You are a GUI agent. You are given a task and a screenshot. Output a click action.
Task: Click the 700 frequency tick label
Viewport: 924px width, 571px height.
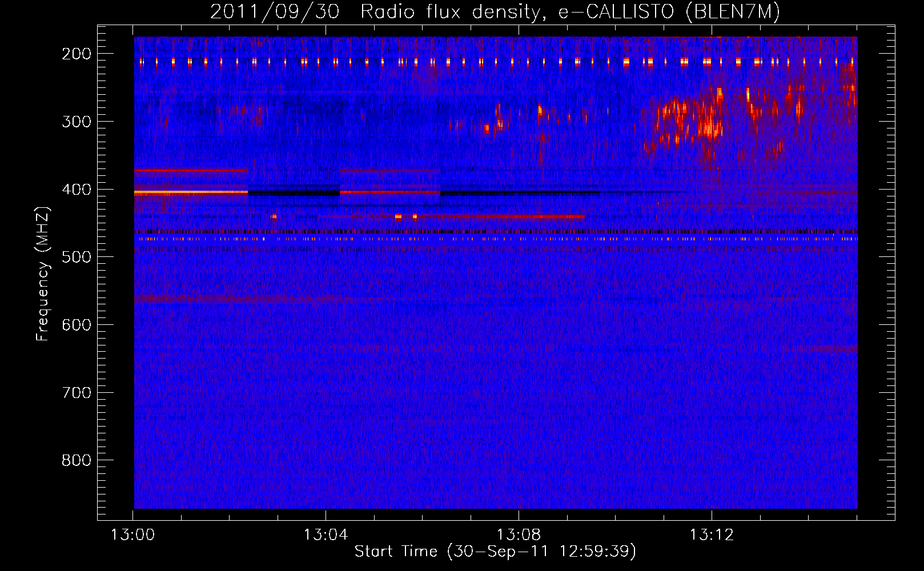coord(77,393)
